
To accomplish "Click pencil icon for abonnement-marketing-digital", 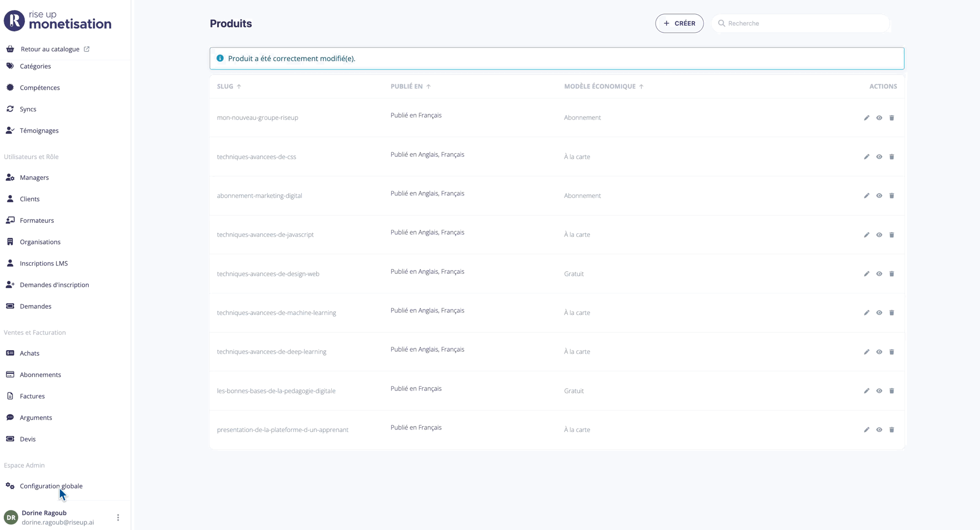I will click(x=866, y=196).
